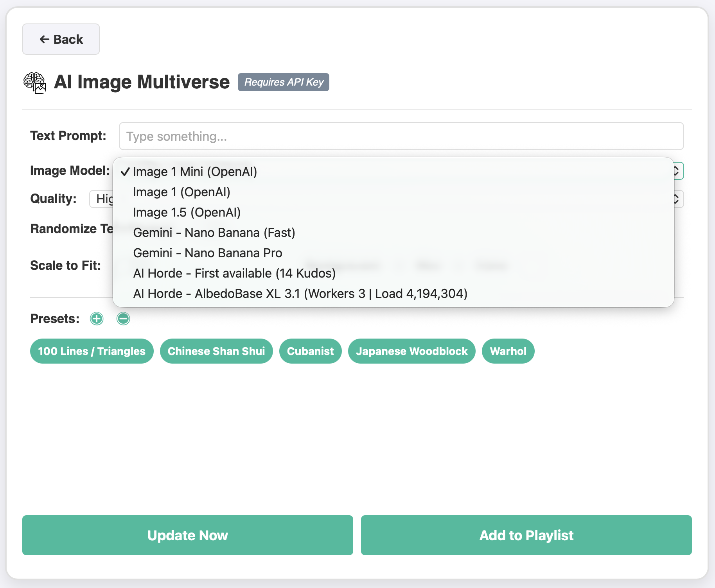Viewport: 715px width, 588px height.
Task: Select Image 1 Mini (OpenAI) option
Action: coord(393,172)
